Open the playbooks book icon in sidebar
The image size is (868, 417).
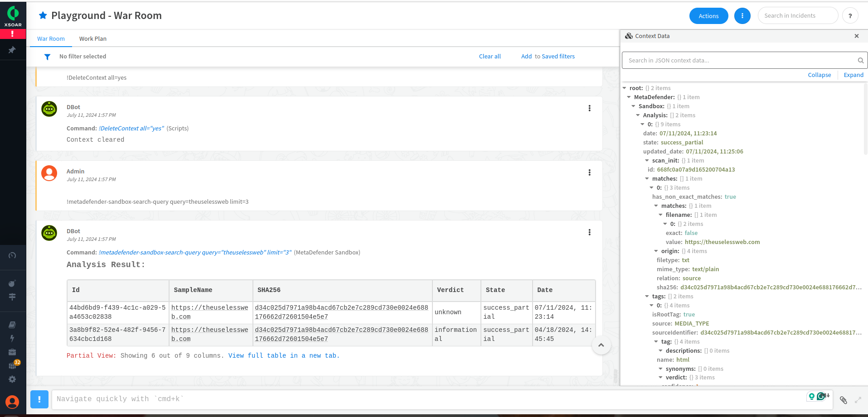12,325
